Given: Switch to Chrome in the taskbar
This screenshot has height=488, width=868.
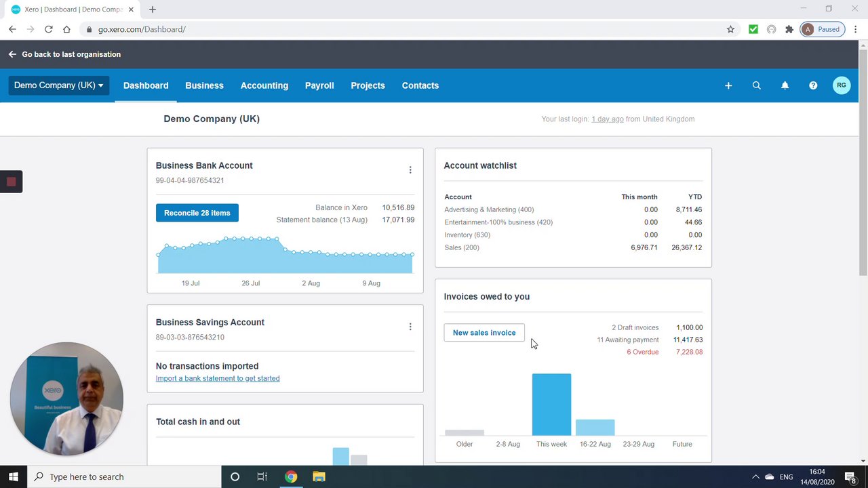Looking at the screenshot, I should [x=290, y=476].
